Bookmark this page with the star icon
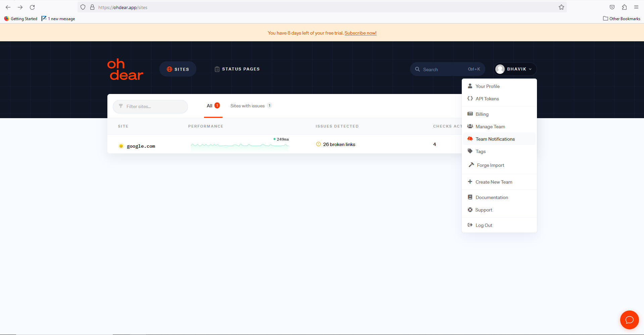This screenshot has height=335, width=644. 561,7
